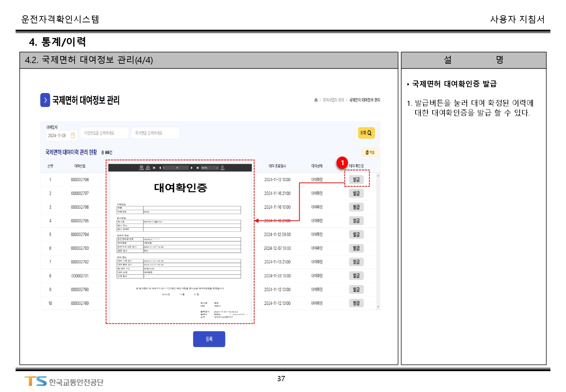This screenshot has width=566, height=392.
Task: Click the 엑셀 export button
Action: (x=370, y=152)
